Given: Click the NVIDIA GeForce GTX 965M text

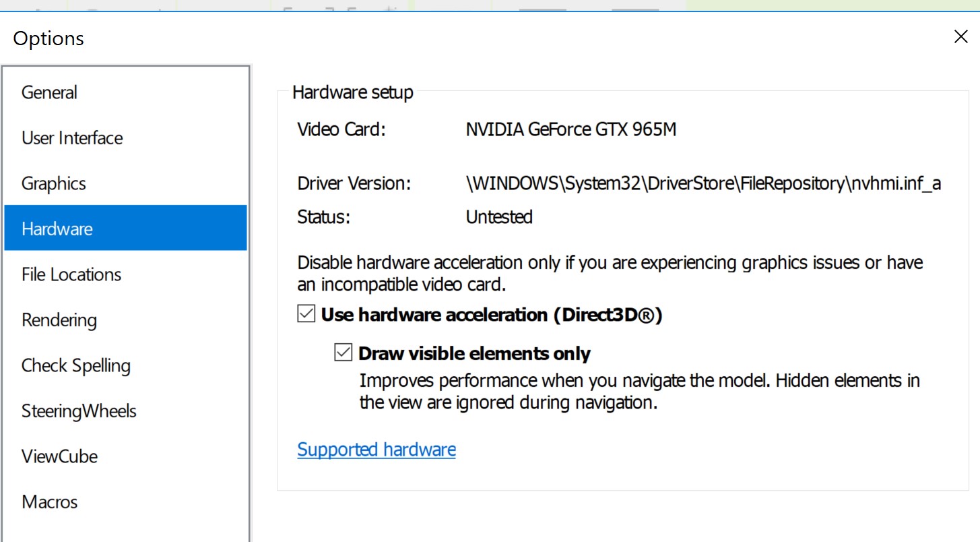Looking at the screenshot, I should click(x=571, y=129).
